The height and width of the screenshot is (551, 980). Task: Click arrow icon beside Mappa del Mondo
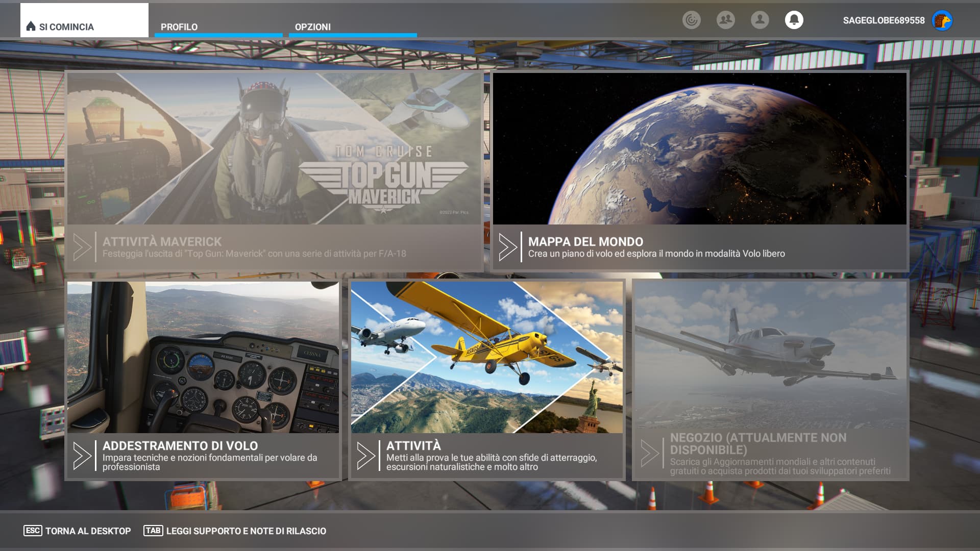507,247
